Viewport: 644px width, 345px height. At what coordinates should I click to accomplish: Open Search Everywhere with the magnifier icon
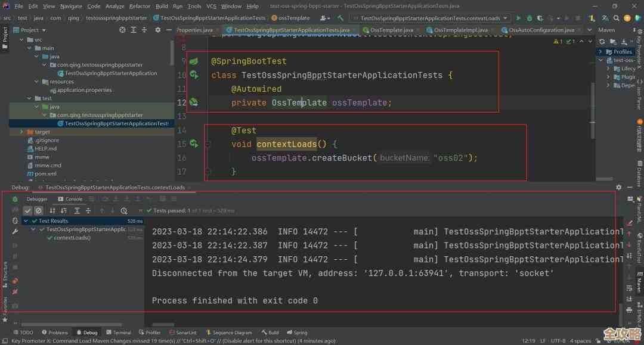615,18
